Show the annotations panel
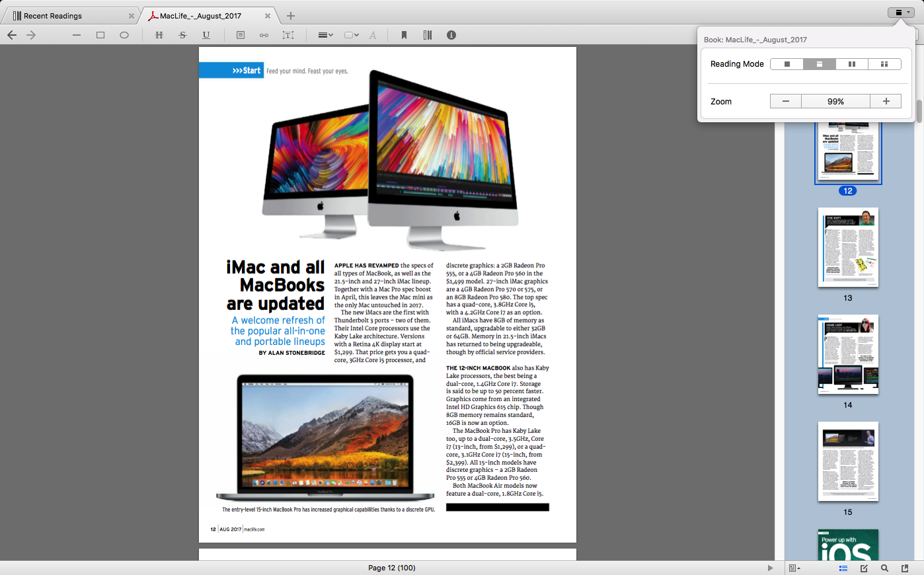The width and height of the screenshot is (924, 575). pos(864,568)
